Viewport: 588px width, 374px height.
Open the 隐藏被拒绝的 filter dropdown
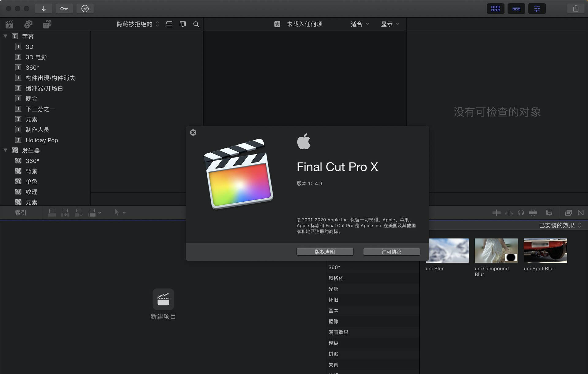coord(138,24)
